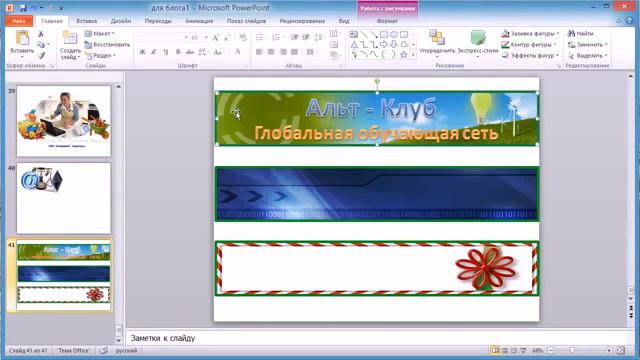
Task: Open Shape Outline (Контур фигуры) colors
Action: tap(529, 44)
